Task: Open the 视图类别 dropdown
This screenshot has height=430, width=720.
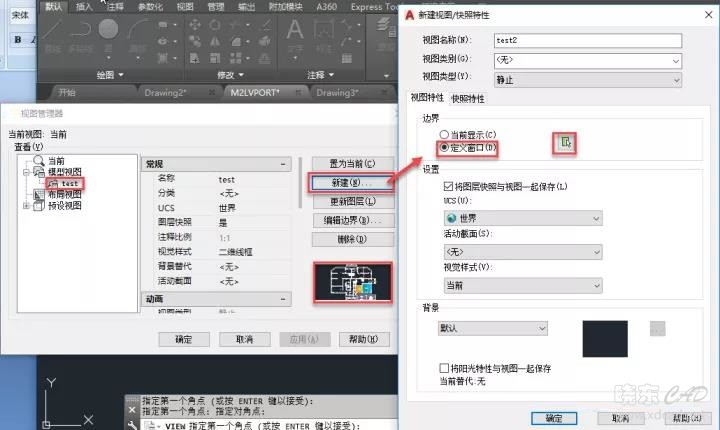Action: (x=587, y=60)
